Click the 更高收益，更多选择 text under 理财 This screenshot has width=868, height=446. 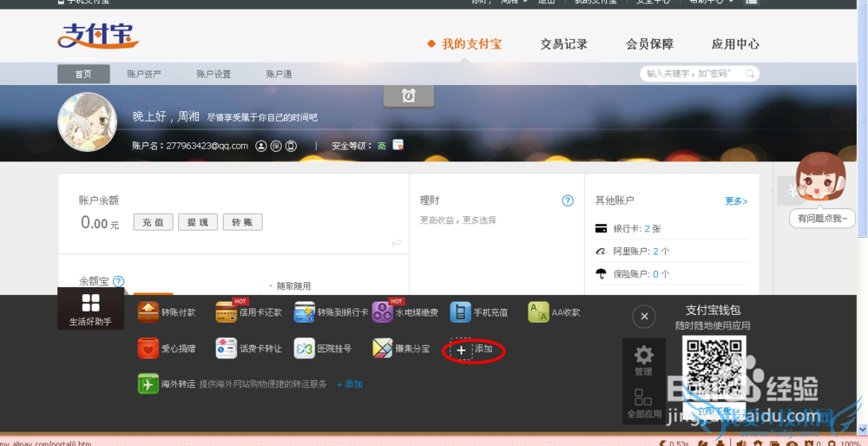pos(457,220)
